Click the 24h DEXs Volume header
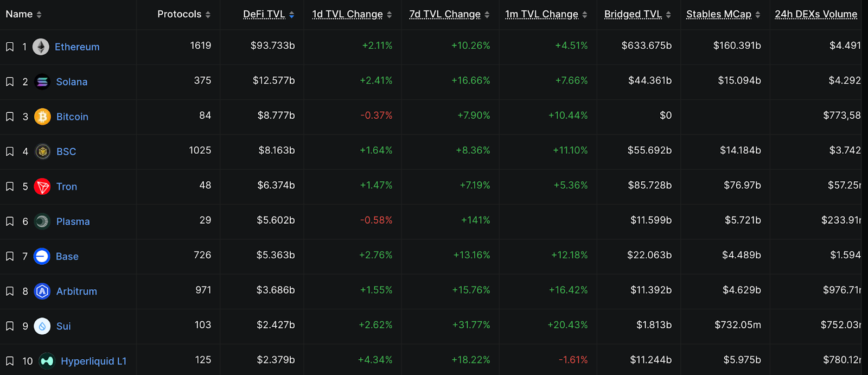Image resolution: width=868 pixels, height=375 pixels. [x=816, y=15]
